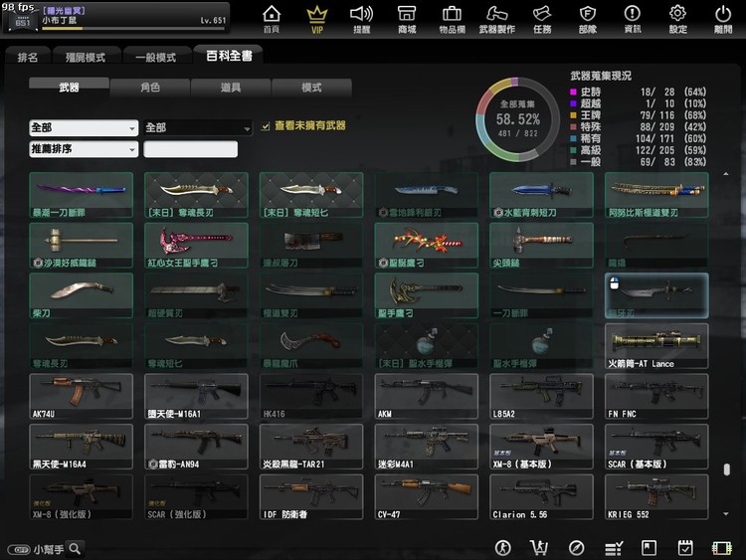The image size is (746, 560).
Task: Click the mouse icon on the highlighted weapon card
Action: click(615, 283)
